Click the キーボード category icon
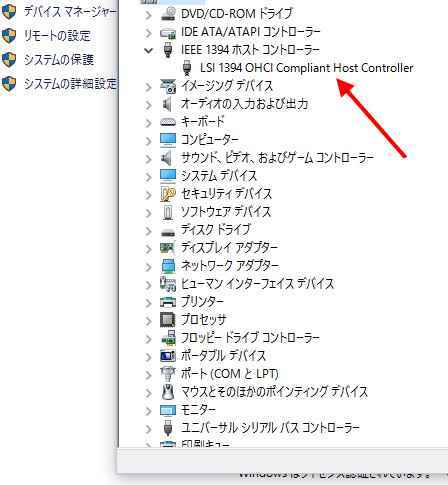Image resolution: width=448 pixels, height=485 pixels. point(168,122)
